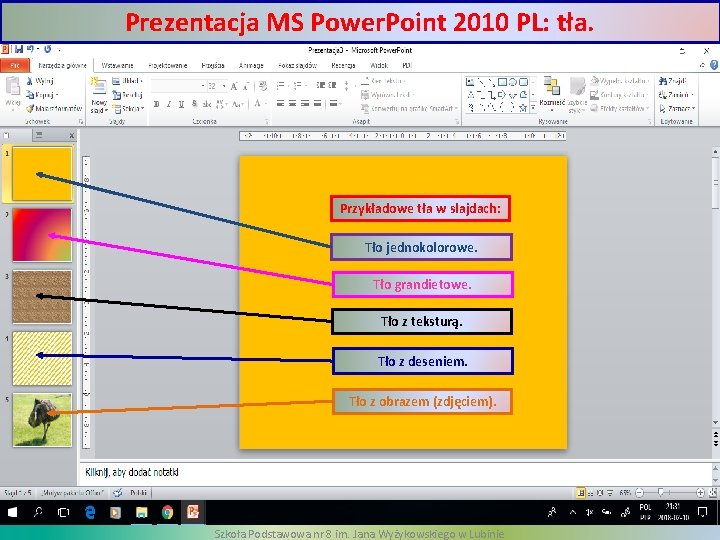The width and height of the screenshot is (720, 540).
Task: Align text left icon
Action: click(281, 103)
